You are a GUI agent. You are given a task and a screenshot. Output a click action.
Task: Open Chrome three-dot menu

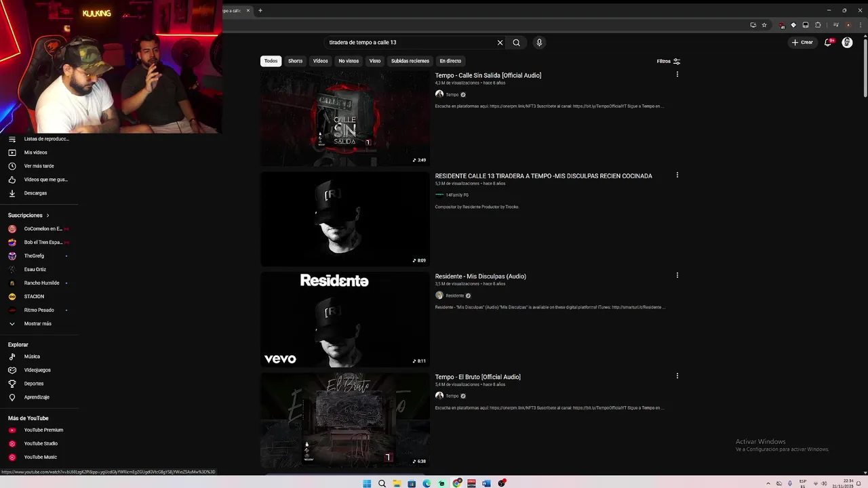click(x=859, y=25)
